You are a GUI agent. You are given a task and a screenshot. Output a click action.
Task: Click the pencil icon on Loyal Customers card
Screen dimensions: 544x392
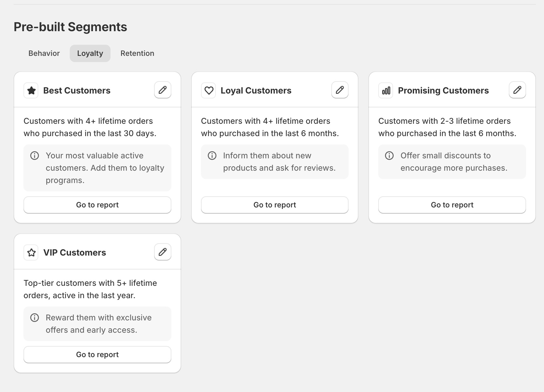point(340,90)
